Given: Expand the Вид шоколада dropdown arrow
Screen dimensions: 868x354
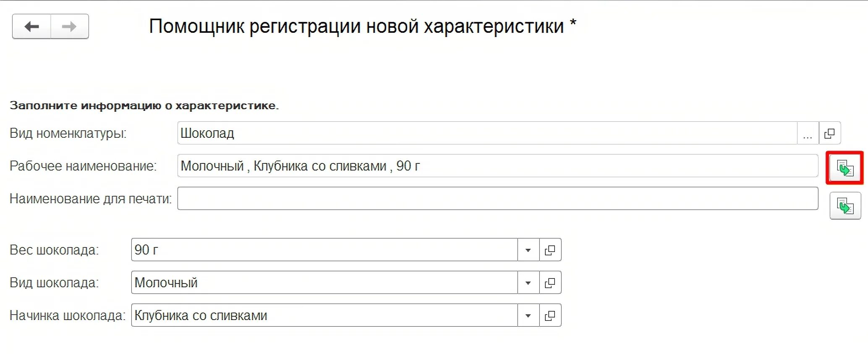Looking at the screenshot, I should [528, 283].
